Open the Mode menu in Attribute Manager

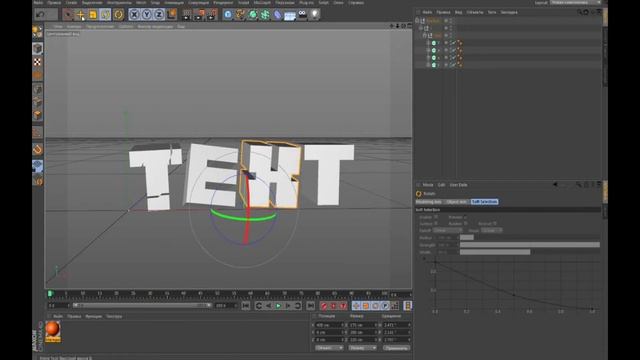pos(428,185)
